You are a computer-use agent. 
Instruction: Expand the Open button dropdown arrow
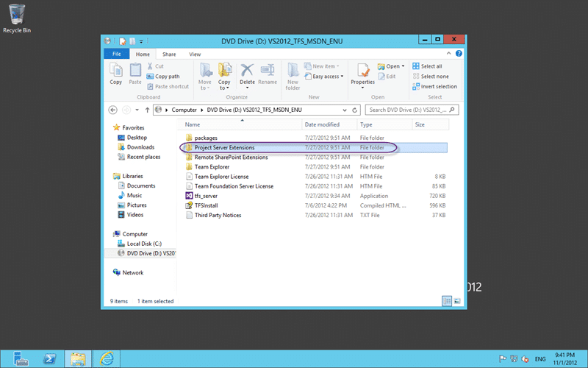[403, 66]
